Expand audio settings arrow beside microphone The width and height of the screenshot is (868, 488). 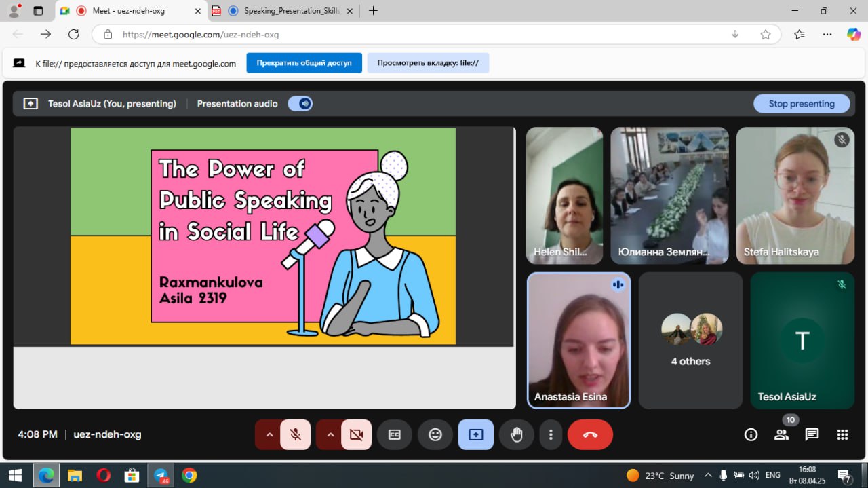point(269,434)
